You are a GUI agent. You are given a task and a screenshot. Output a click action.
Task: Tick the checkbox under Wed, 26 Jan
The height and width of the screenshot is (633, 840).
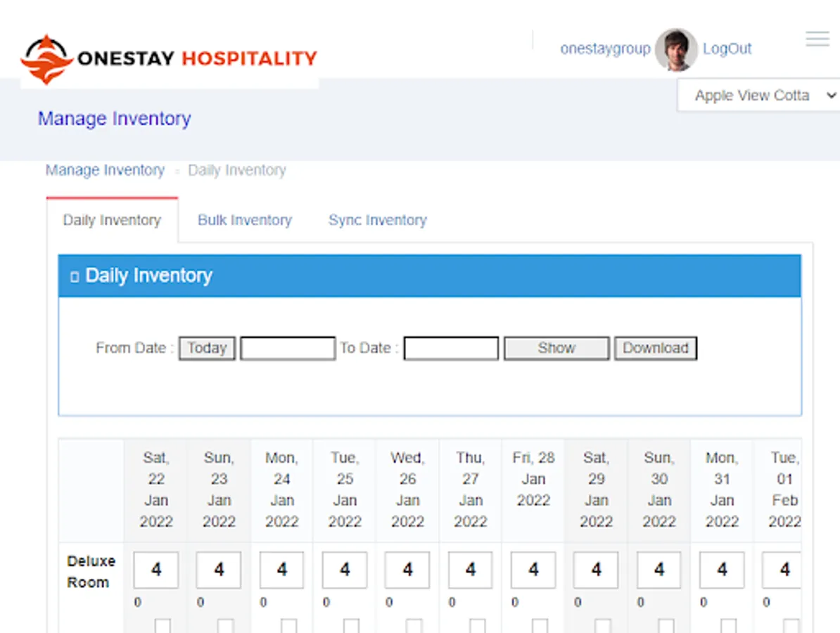[414, 626]
